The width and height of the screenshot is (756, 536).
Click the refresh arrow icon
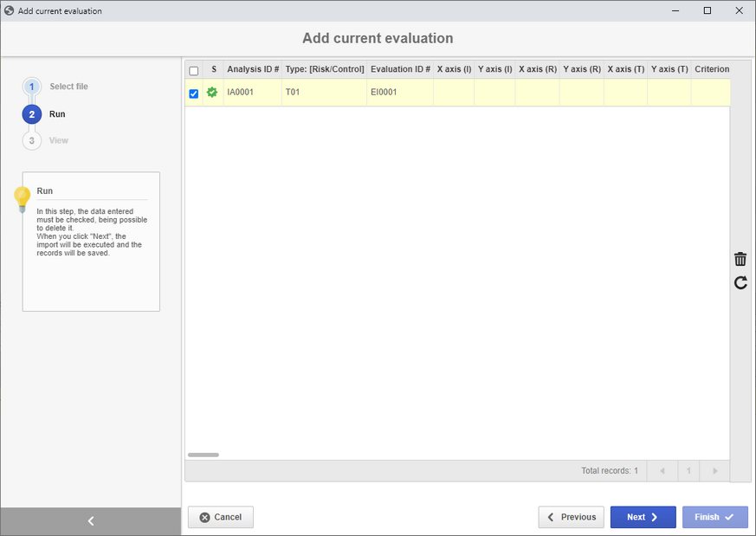740,282
